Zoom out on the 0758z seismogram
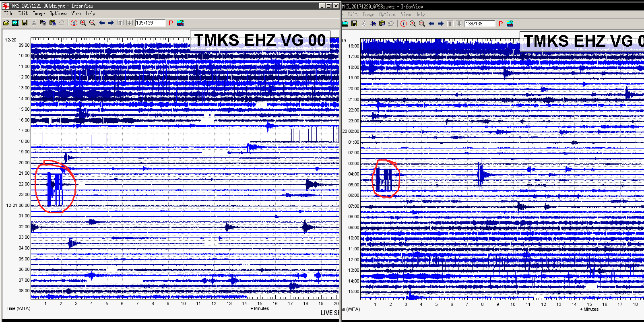Image resolution: width=644 pixels, height=322 pixels. 422,24
